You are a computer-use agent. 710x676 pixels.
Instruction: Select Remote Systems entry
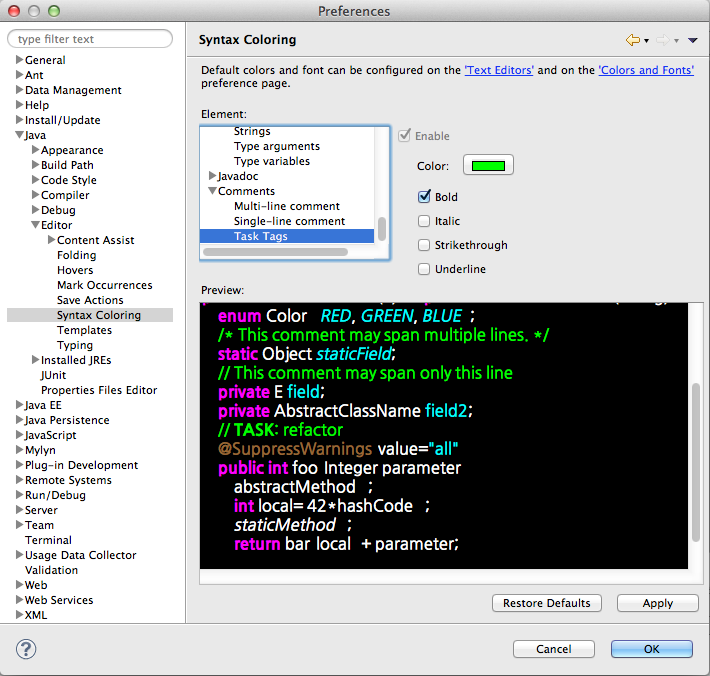coord(68,480)
